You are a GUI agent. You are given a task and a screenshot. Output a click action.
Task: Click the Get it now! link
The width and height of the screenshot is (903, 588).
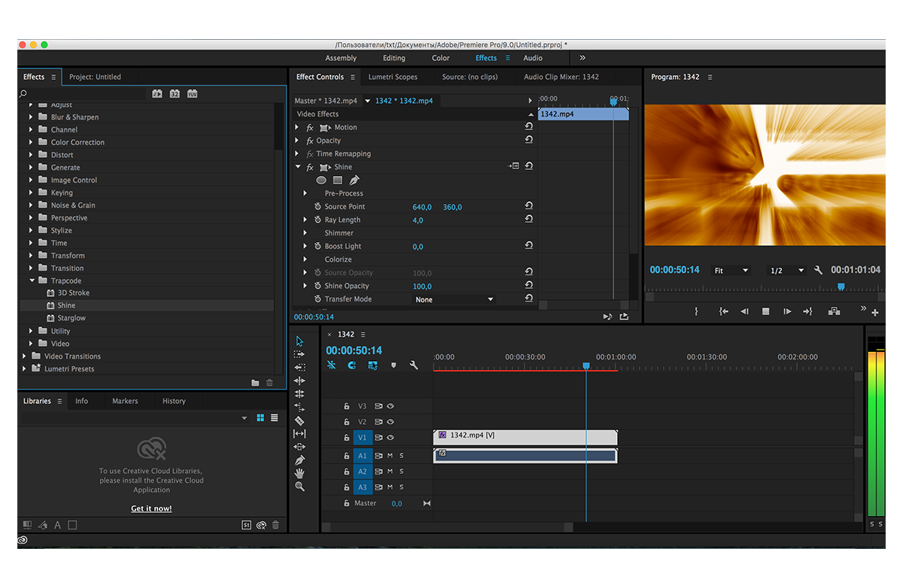[x=151, y=508]
